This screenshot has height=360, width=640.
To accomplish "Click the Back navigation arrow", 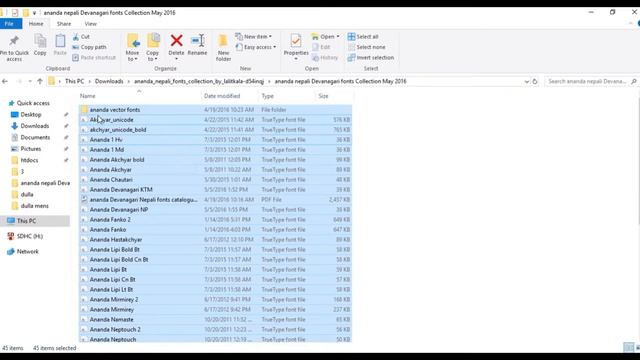I will 5,81.
